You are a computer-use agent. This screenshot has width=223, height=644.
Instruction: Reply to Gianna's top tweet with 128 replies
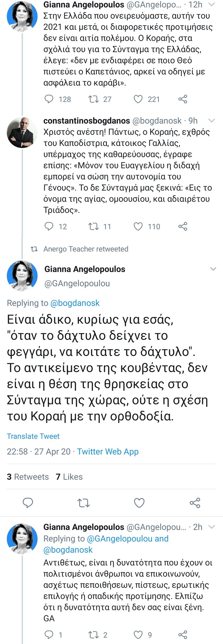(49, 99)
